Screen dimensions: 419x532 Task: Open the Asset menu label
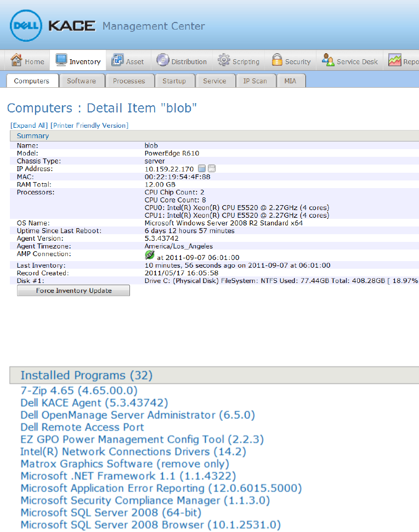pyautogui.click(x=135, y=62)
